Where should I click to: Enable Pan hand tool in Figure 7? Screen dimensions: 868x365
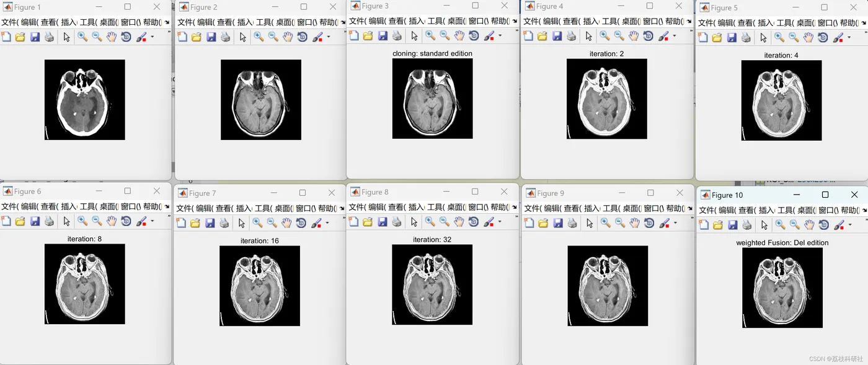coord(286,222)
